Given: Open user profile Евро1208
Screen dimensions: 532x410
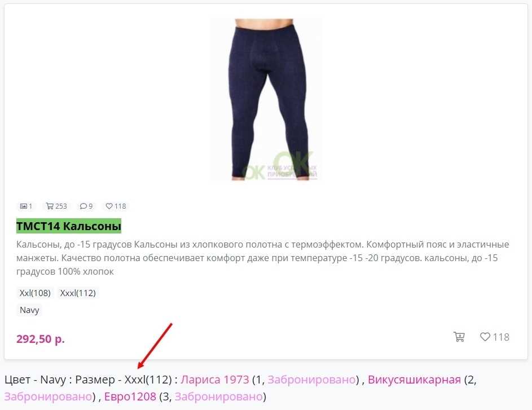Looking at the screenshot, I should coord(130,396).
